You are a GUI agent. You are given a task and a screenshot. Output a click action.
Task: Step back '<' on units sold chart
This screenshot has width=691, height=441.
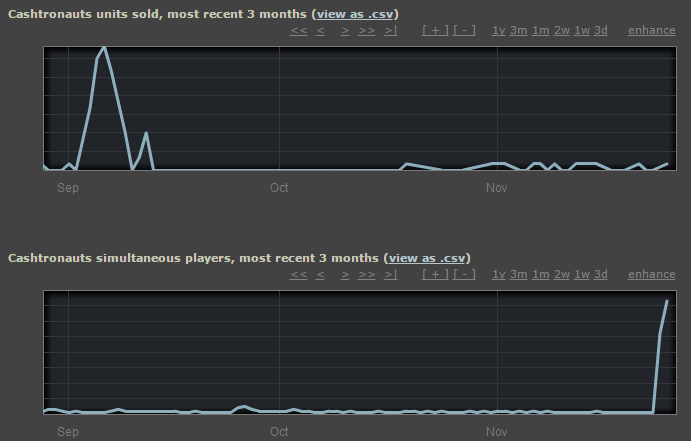320,30
